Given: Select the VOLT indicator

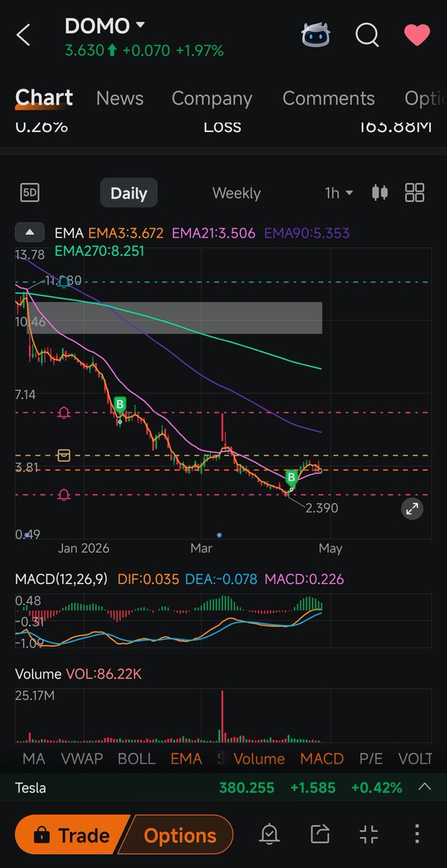Looking at the screenshot, I should pos(415,758).
